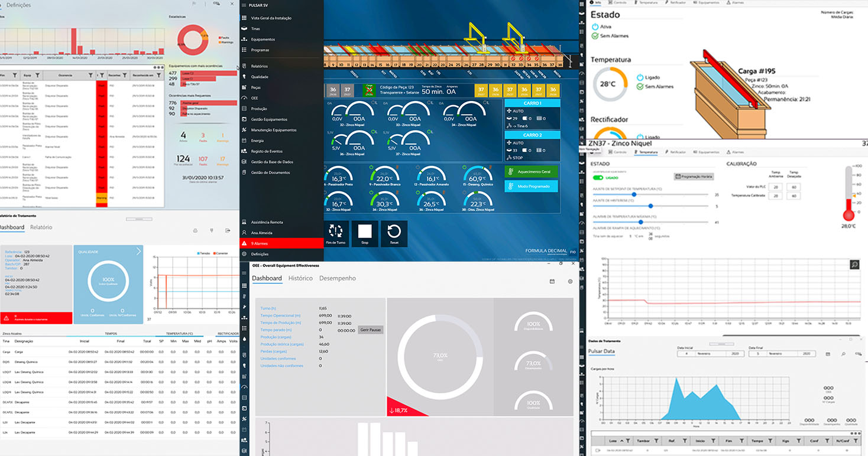Toggle power icon of 38 - Diss. Zinco Niquel
This screenshot has height=456, width=868.
click(x=464, y=194)
